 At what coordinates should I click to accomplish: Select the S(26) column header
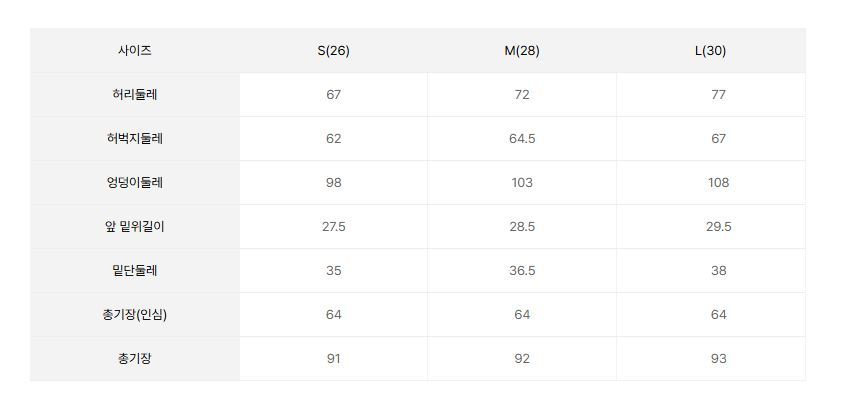[x=333, y=51]
